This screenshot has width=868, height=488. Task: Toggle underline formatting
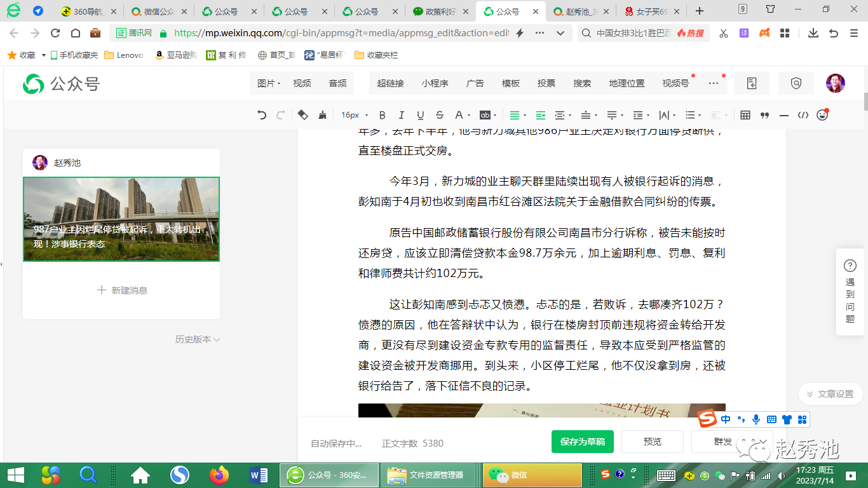[x=420, y=115]
